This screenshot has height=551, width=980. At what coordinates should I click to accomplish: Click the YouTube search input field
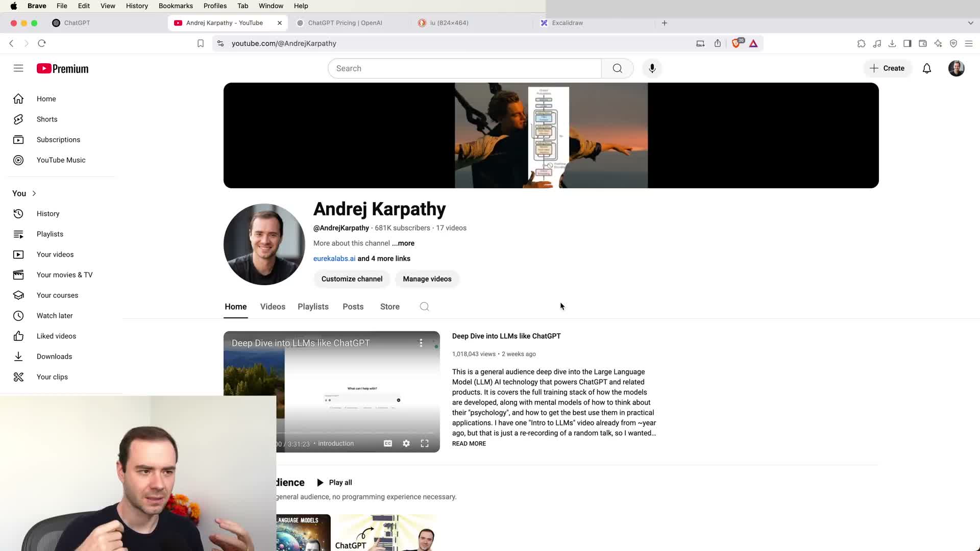coord(464,68)
